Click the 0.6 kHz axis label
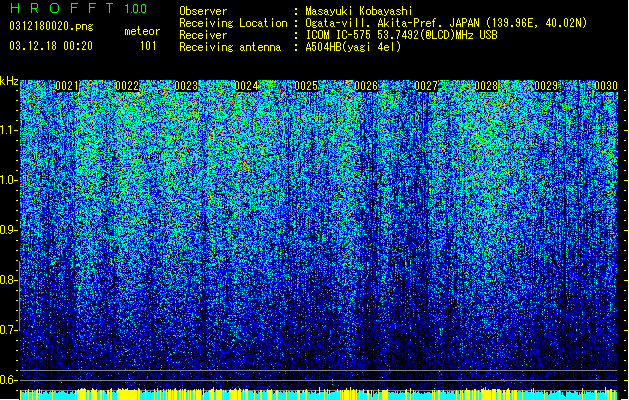 [x=9, y=380]
